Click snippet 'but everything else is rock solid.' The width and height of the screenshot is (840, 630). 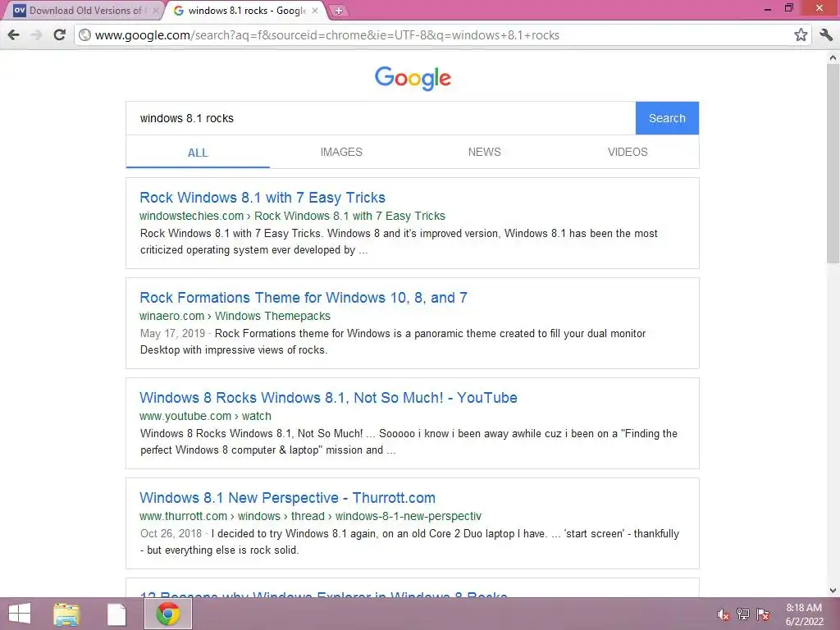click(x=222, y=550)
